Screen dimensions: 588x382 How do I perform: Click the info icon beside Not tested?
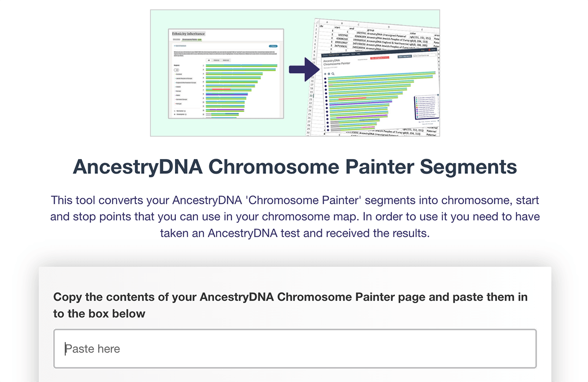coord(185,111)
